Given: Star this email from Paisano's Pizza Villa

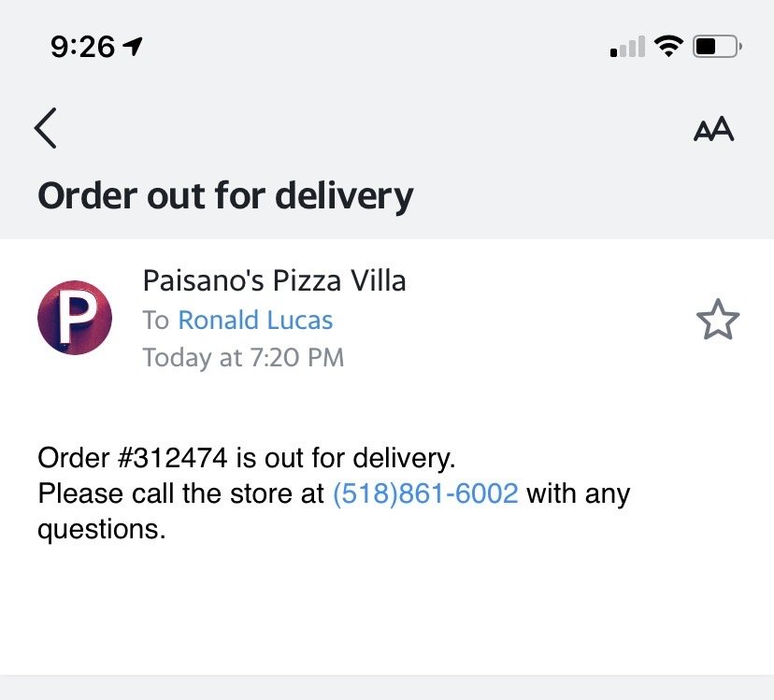Looking at the screenshot, I should (718, 320).
